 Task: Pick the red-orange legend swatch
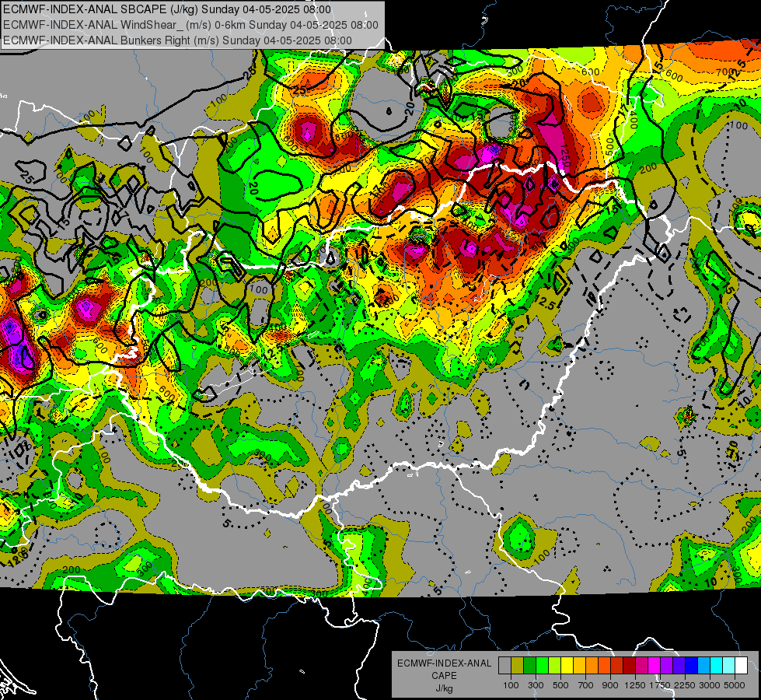604,665
